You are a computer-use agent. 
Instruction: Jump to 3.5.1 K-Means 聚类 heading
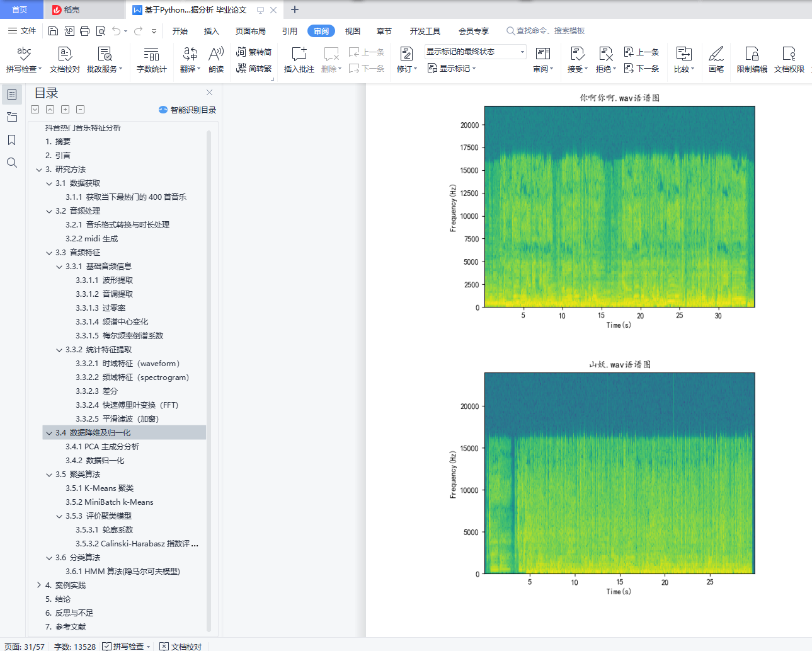pyautogui.click(x=100, y=488)
